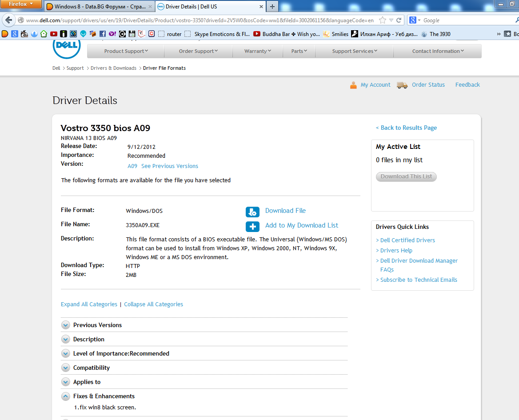
Task: Open Contact Information dropdown menu
Action: 438,51
